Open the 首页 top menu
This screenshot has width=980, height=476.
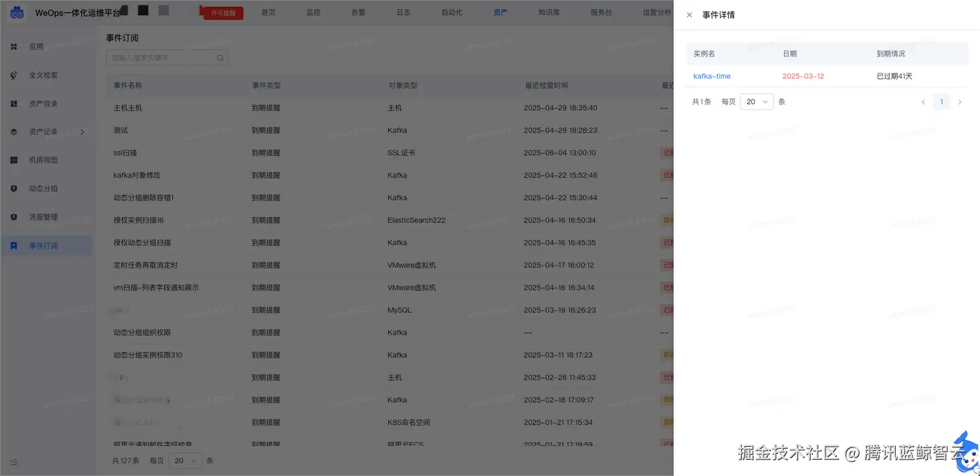coord(269,12)
